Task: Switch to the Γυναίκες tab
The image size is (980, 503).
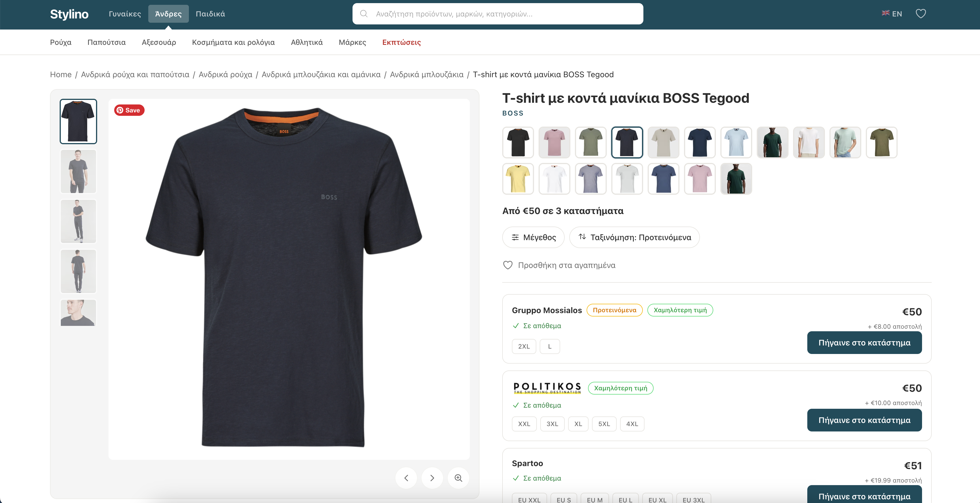Action: pos(125,14)
